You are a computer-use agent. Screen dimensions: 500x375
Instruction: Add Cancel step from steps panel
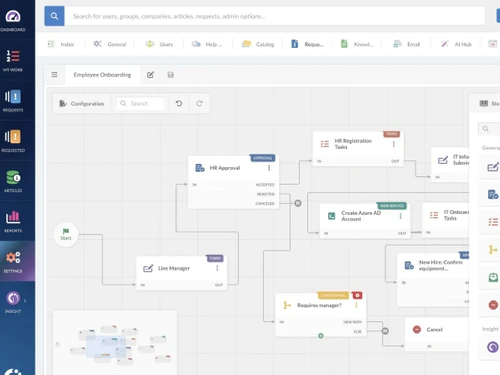coord(493,305)
